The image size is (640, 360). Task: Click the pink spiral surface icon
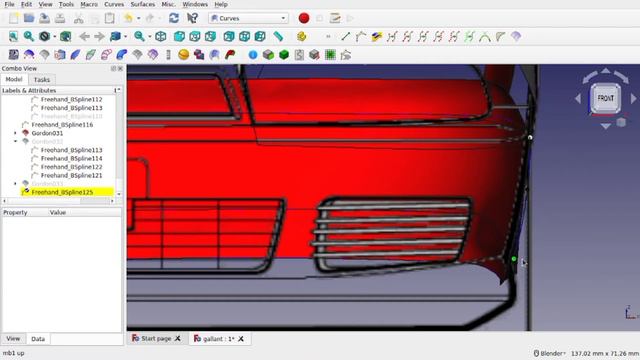(106, 55)
